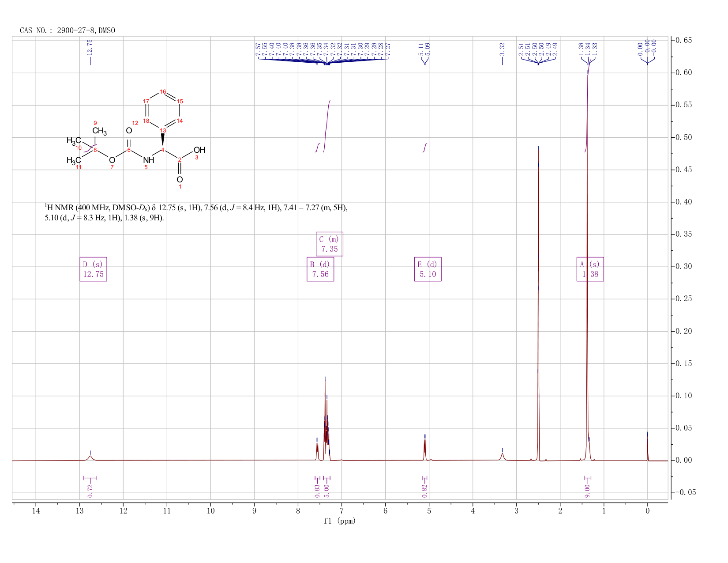Click the H3C group labeled 10
This screenshot has height=563, width=728.
[x=74, y=141]
